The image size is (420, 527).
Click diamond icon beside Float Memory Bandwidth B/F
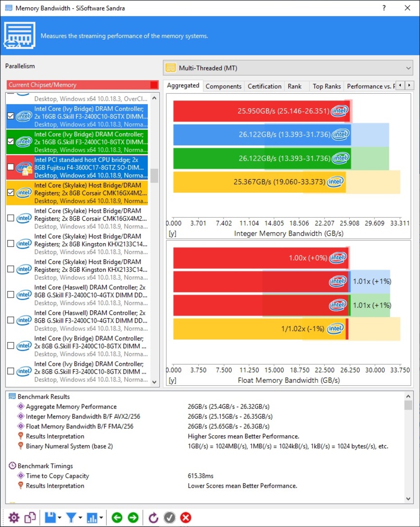click(20, 426)
